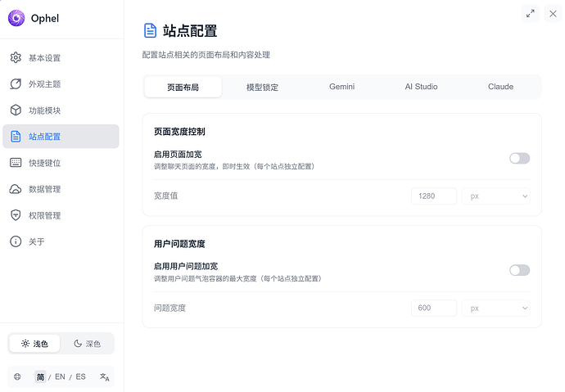Open 数据管理 cloud icon in sidebar
The image size is (565, 392).
[x=16, y=189]
